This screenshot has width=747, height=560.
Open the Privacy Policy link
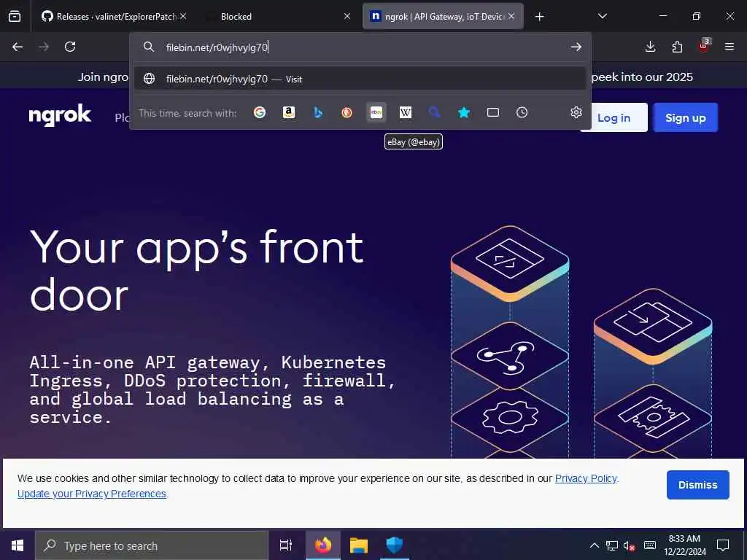tap(586, 478)
